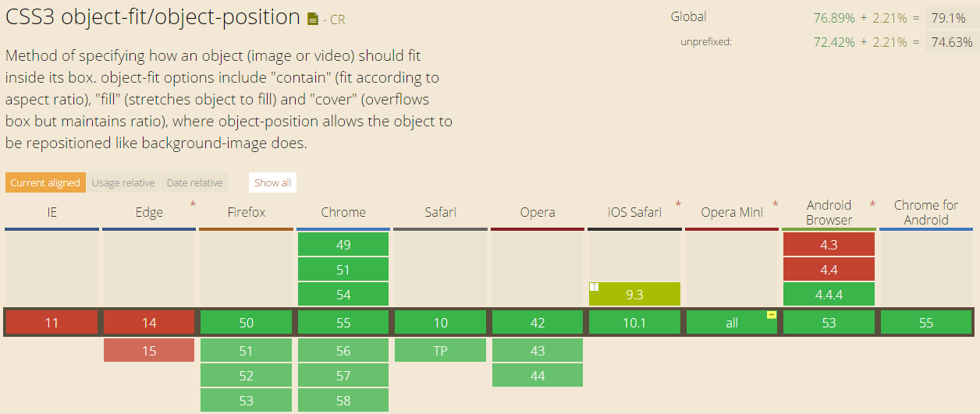
Task: Click the Safari TP version cell
Action: click(440, 350)
